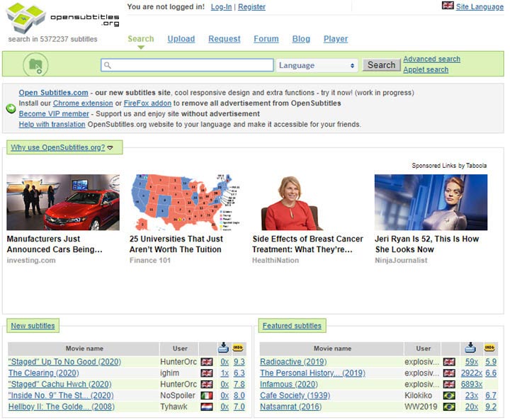Click flag in Radioactive row

(449, 362)
